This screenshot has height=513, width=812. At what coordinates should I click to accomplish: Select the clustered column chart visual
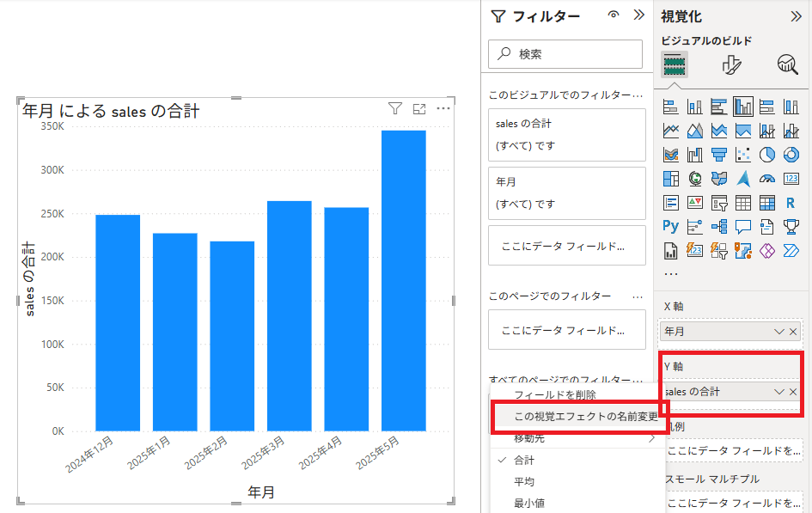743,107
